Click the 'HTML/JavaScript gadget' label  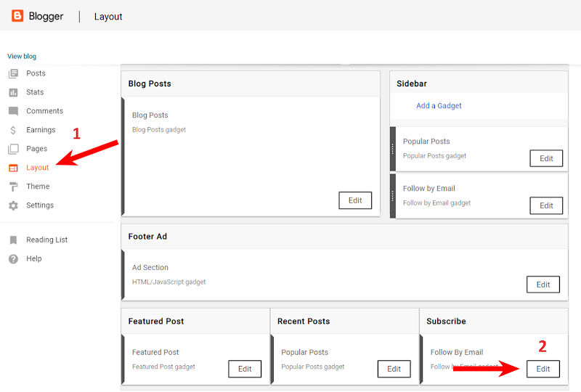(x=169, y=282)
